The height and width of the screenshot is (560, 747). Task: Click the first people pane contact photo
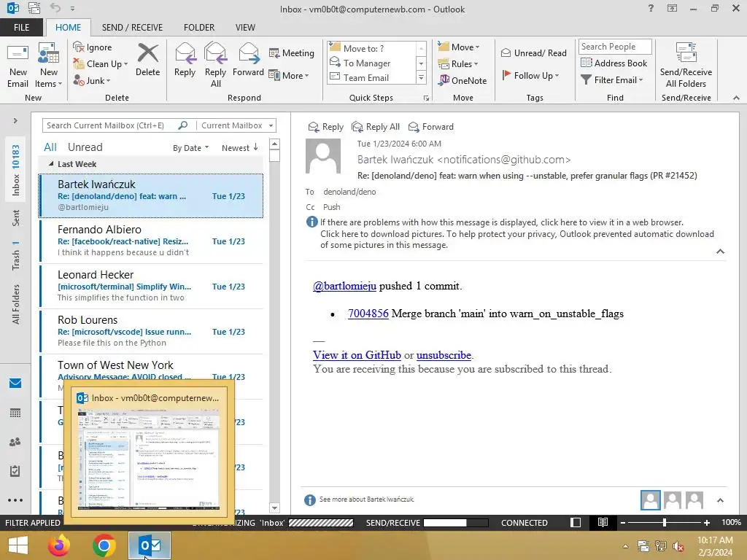[x=650, y=500]
